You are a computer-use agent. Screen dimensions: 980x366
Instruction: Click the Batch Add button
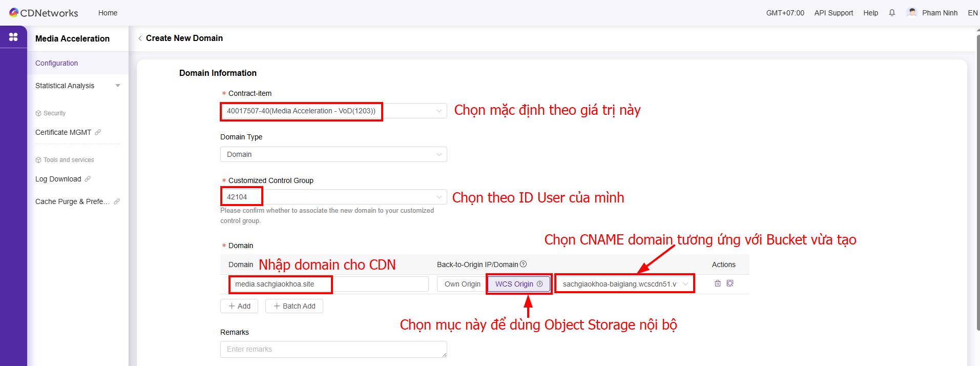[295, 306]
